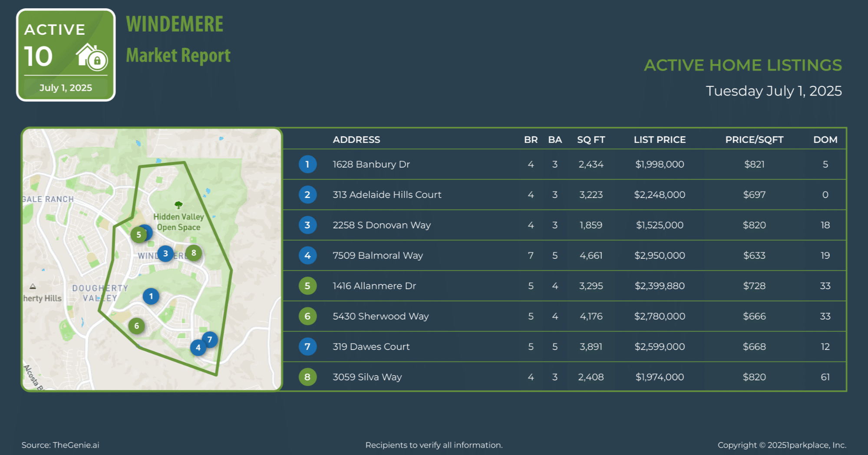Viewport: 868px width, 455px height.
Task: Click the Source: TheGenie.ai text
Action: click(x=60, y=445)
